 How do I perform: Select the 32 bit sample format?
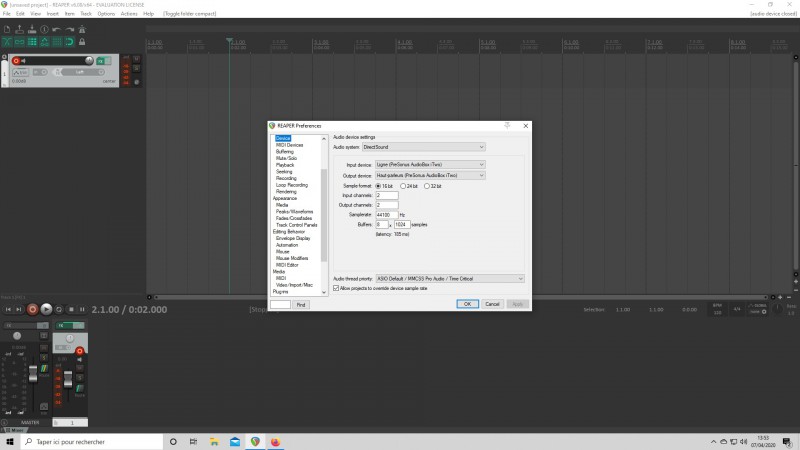click(x=428, y=186)
